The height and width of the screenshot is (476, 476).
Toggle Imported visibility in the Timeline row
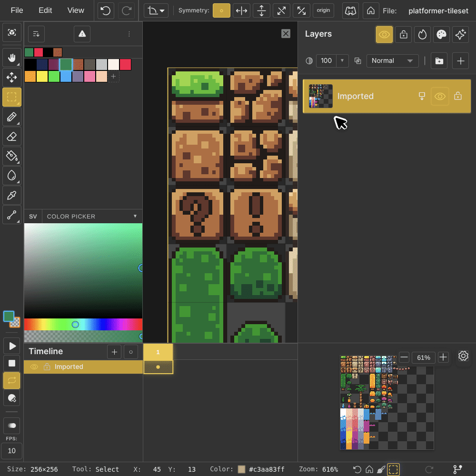click(34, 367)
